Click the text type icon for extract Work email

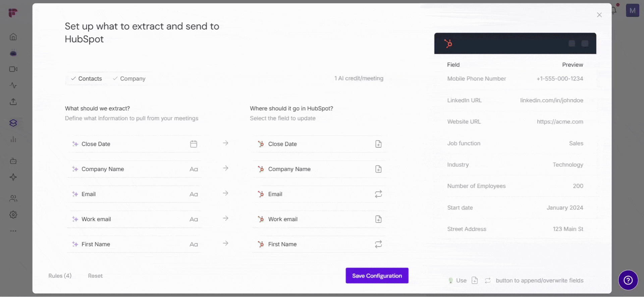tap(194, 219)
